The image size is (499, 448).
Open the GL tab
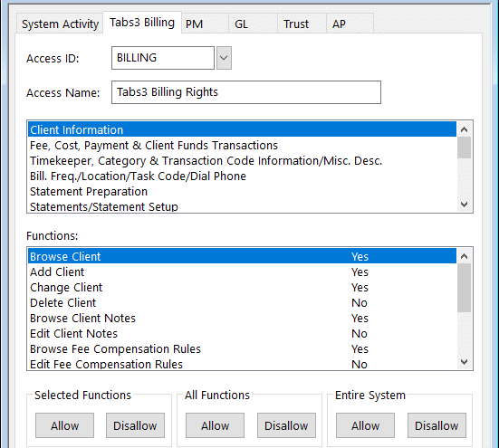point(253,24)
